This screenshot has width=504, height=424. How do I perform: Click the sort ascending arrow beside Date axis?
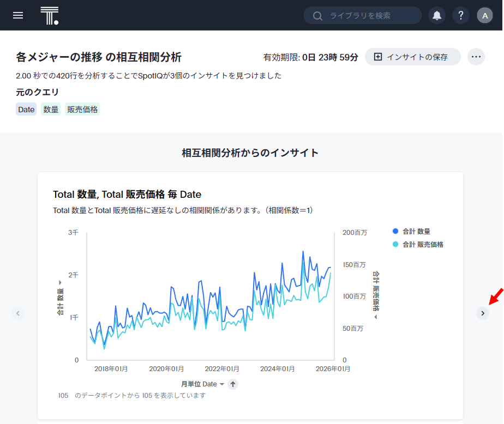pyautogui.click(x=233, y=384)
